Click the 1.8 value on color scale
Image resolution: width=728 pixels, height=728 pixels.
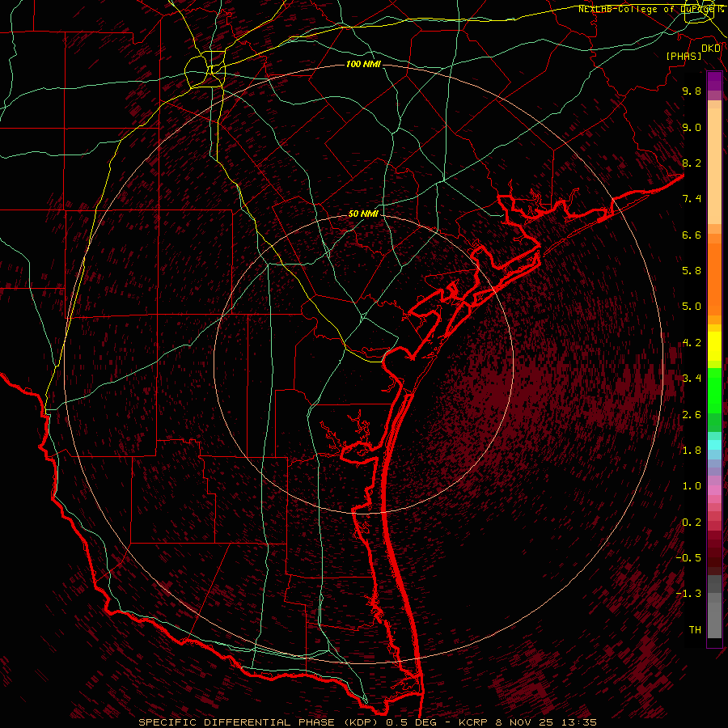coord(692,451)
